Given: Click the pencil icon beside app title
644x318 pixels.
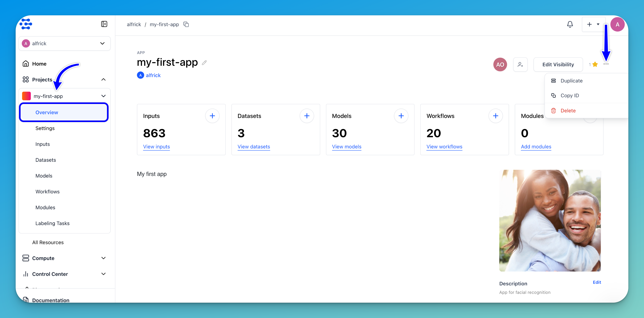Looking at the screenshot, I should [x=204, y=63].
